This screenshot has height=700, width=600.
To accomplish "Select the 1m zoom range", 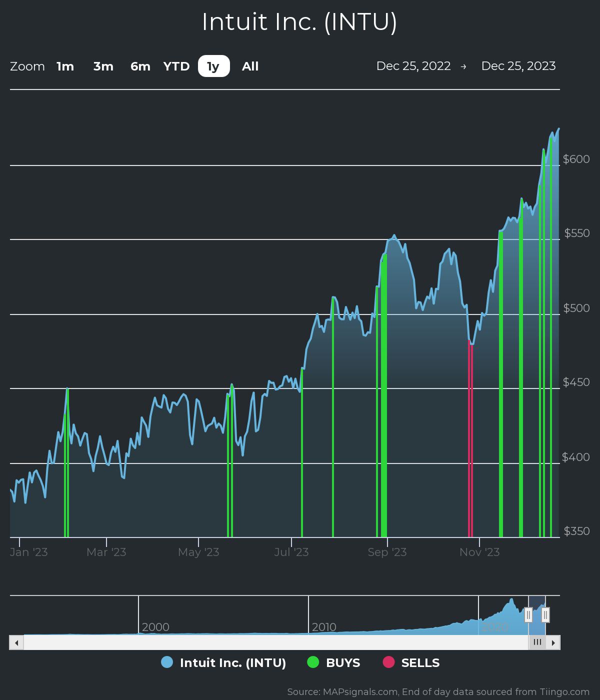I will (65, 66).
